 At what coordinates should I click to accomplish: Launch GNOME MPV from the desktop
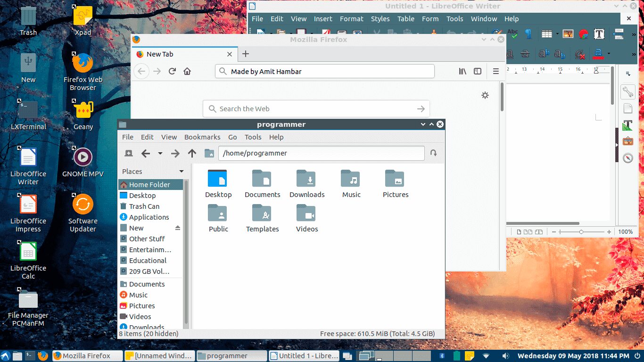83,157
